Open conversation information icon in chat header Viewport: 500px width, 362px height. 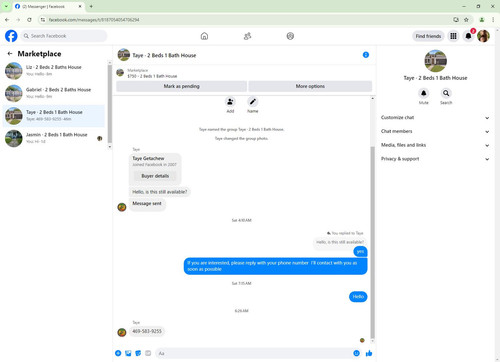pos(366,55)
